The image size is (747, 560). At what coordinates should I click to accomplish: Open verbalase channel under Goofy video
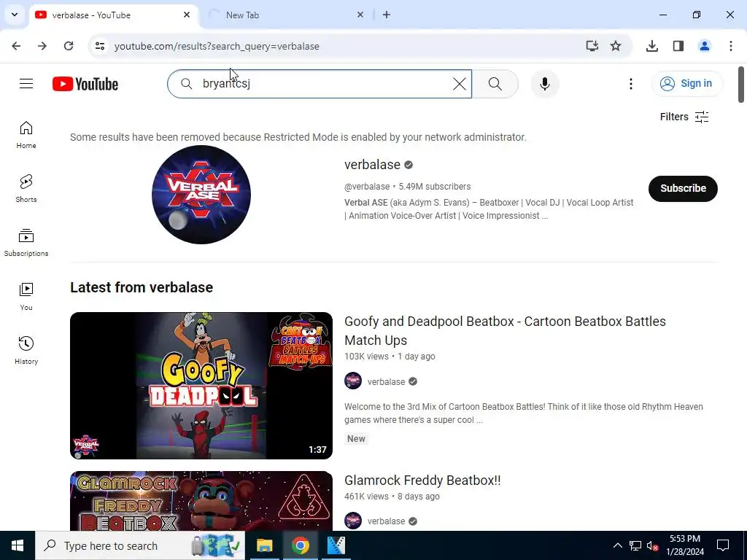[386, 381]
